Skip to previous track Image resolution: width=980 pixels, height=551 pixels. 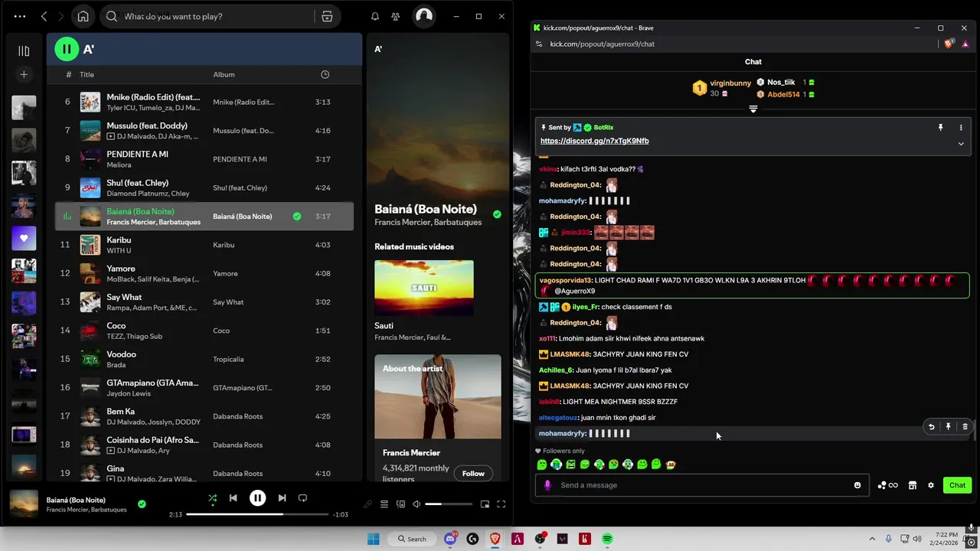click(233, 498)
